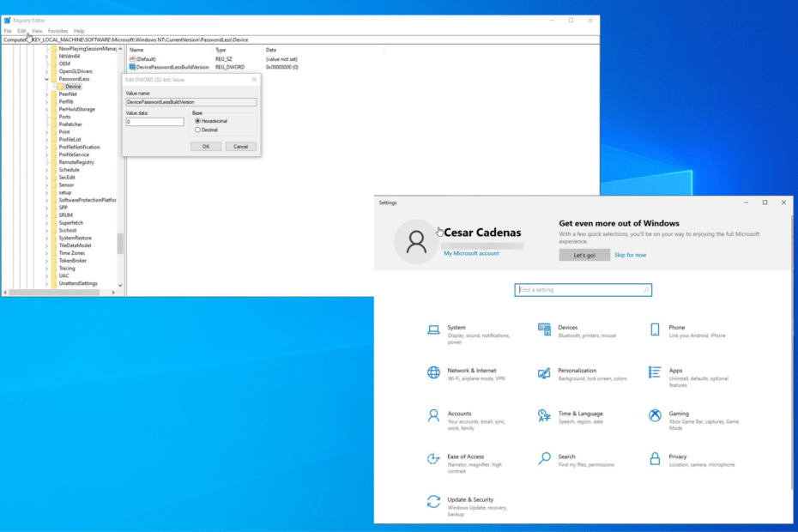Click the Cesar Cadenas profile avatar

click(x=416, y=242)
